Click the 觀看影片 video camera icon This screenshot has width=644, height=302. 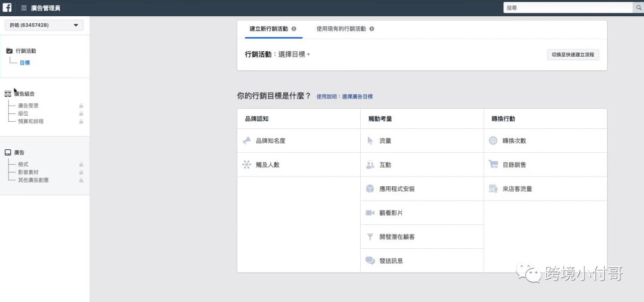tap(370, 213)
